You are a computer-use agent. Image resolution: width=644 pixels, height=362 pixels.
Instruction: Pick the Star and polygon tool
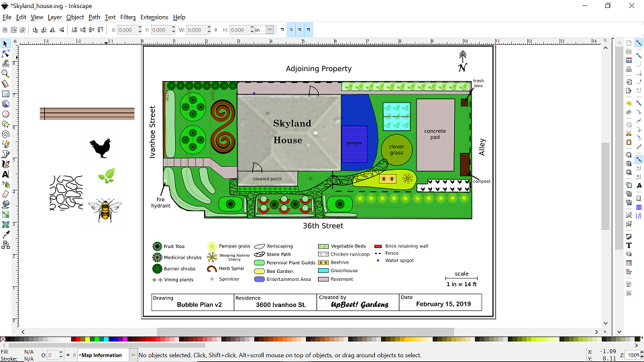5,124
